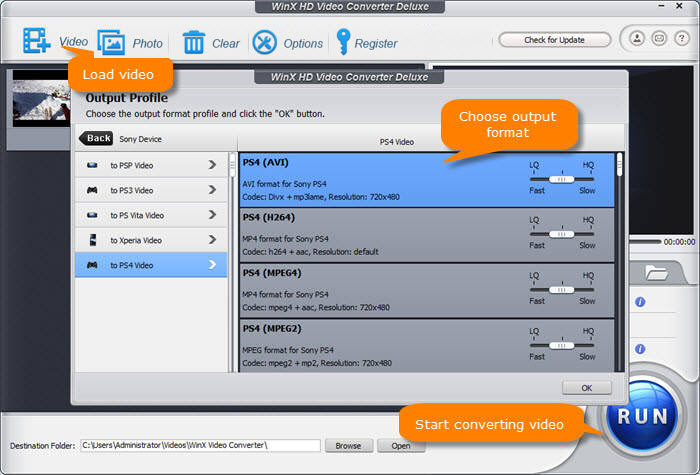Click the Photo slideshow icon
The width and height of the screenshot is (700, 475).
111,42
